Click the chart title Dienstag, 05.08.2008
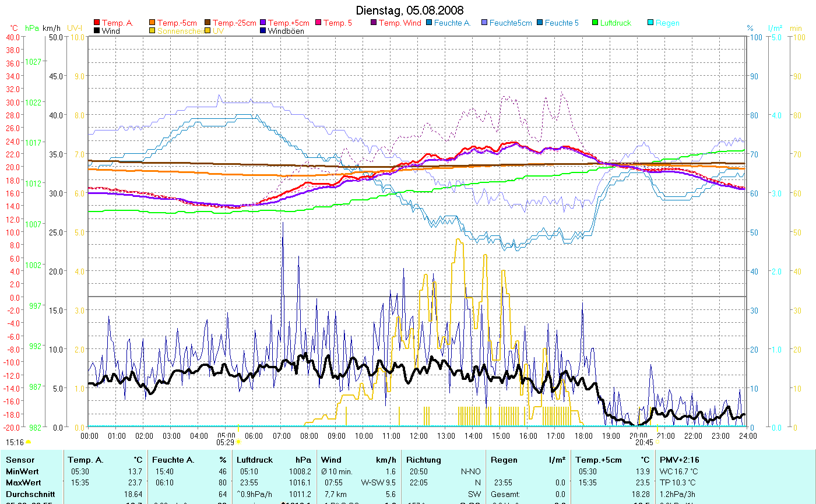Viewport: 816px width, 504px height. (x=410, y=10)
